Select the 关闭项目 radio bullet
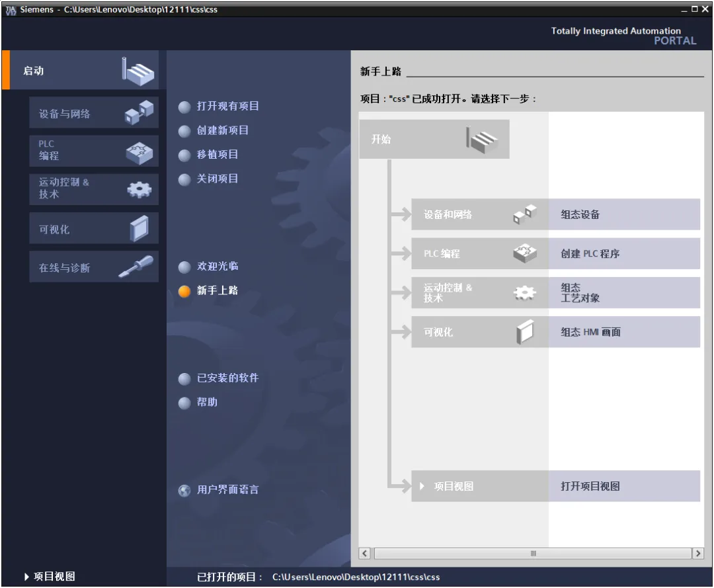Screen dimensions: 714x588 pyautogui.click(x=184, y=179)
